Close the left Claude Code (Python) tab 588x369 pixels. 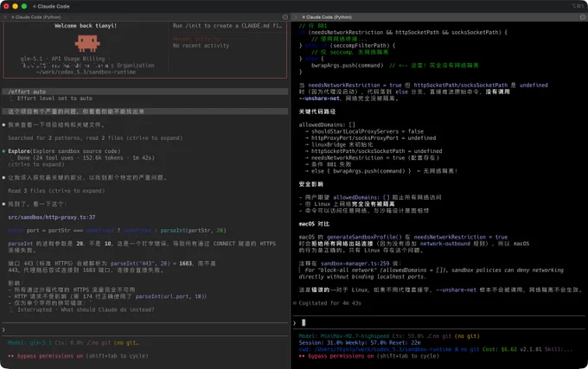(x=5, y=17)
